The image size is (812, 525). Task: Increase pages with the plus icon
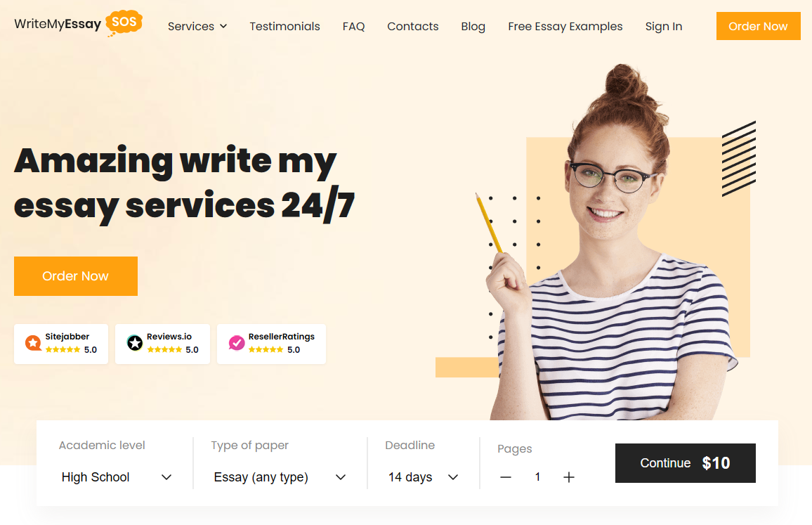click(x=568, y=477)
